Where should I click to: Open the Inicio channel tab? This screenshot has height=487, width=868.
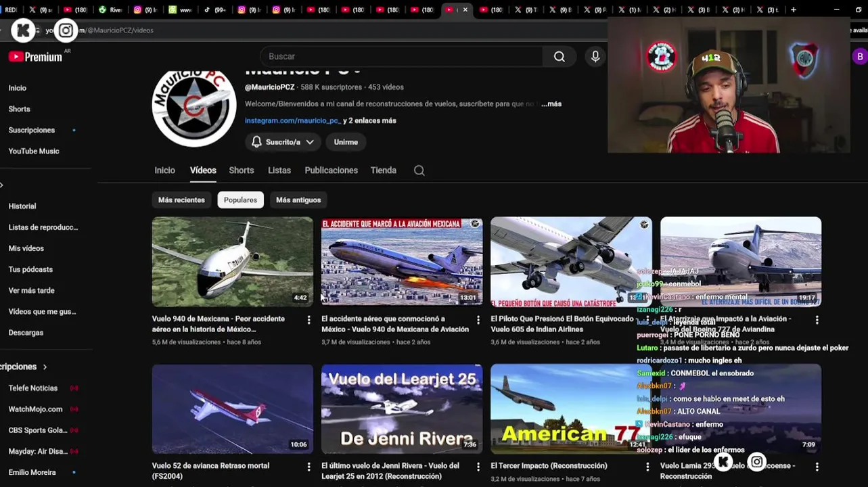(x=164, y=170)
